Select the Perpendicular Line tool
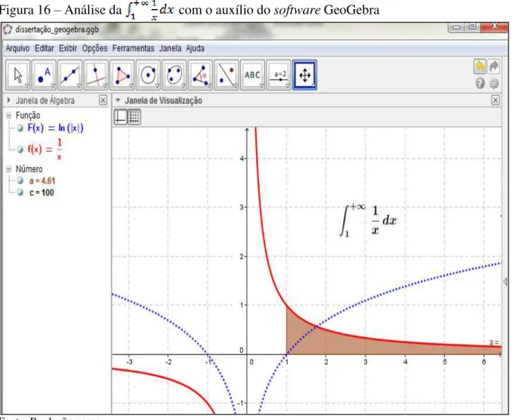512x420 pixels. coord(96,75)
